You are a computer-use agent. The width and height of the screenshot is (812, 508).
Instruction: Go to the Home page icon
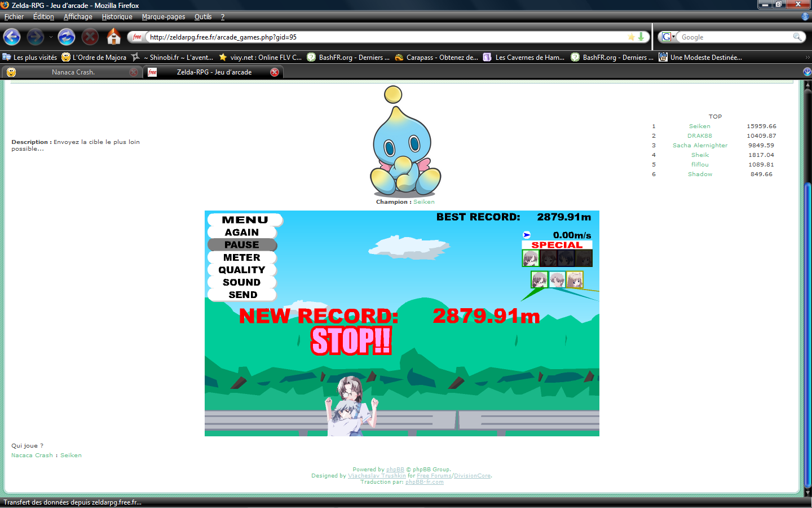(x=114, y=37)
